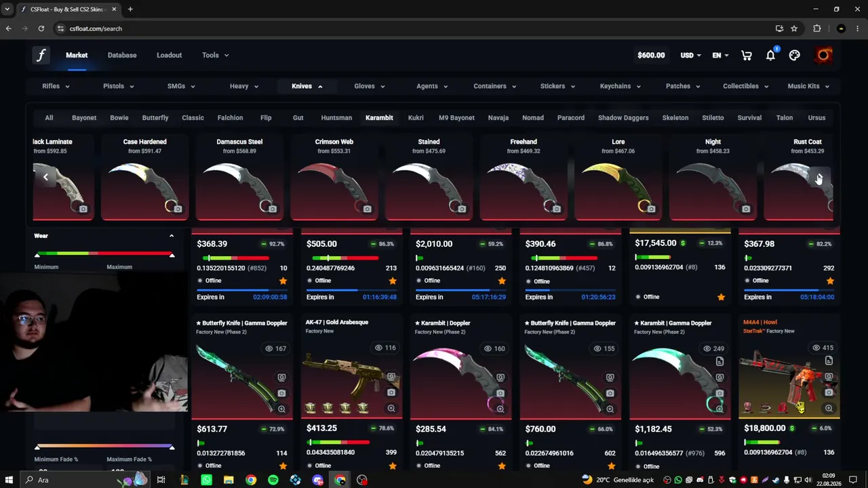Select All knife types

49,118
